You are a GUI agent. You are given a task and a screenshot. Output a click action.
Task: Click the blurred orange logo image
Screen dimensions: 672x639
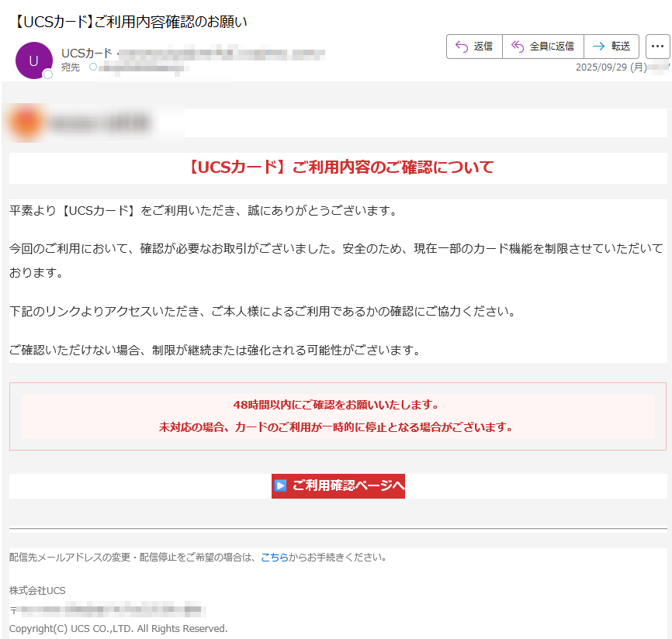(x=26, y=123)
